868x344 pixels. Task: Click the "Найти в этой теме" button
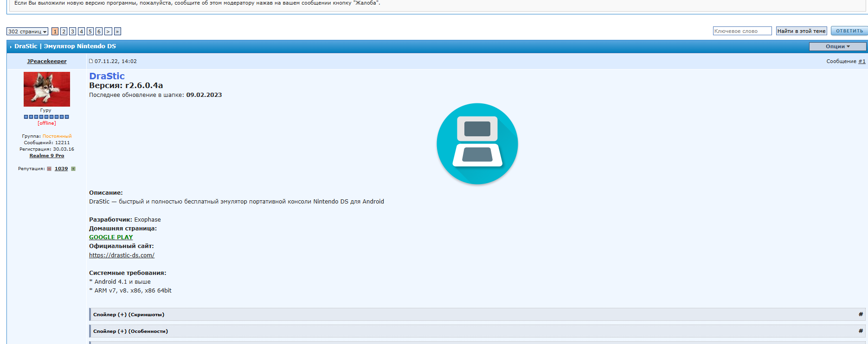click(x=802, y=31)
